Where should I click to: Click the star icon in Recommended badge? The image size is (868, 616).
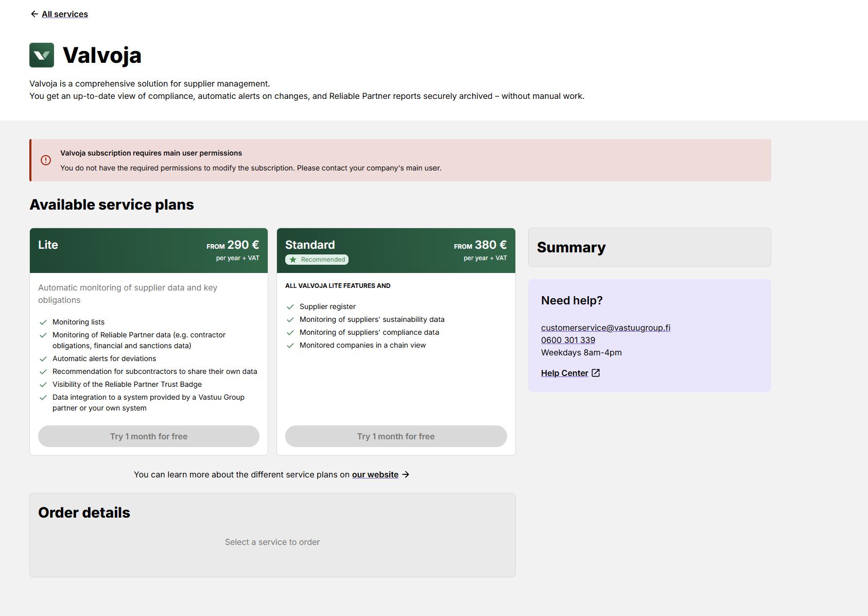[293, 260]
